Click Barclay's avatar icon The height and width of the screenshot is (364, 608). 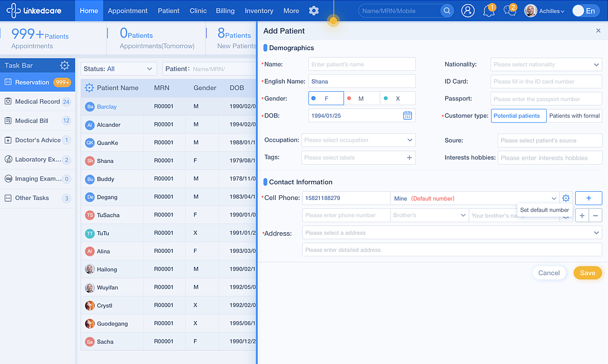[89, 106]
